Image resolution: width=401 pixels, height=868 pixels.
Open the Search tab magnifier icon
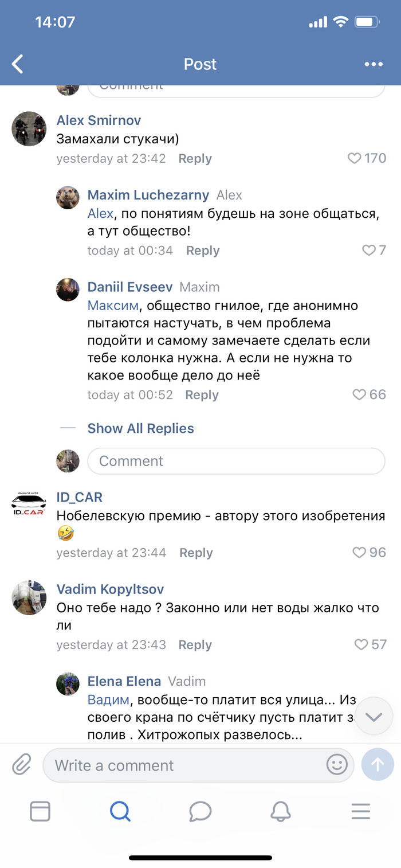120,811
